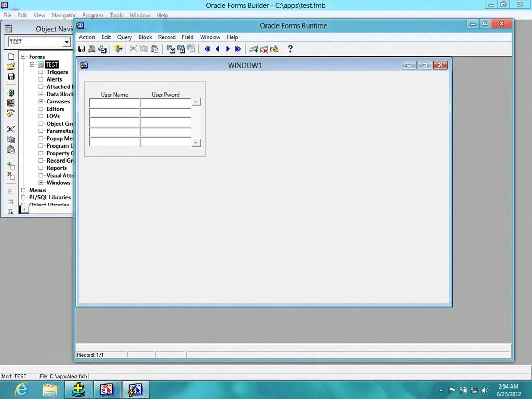Viewport: 532px width, 399px height.
Task: Click the Action Center flag tray icon
Action: click(451, 390)
